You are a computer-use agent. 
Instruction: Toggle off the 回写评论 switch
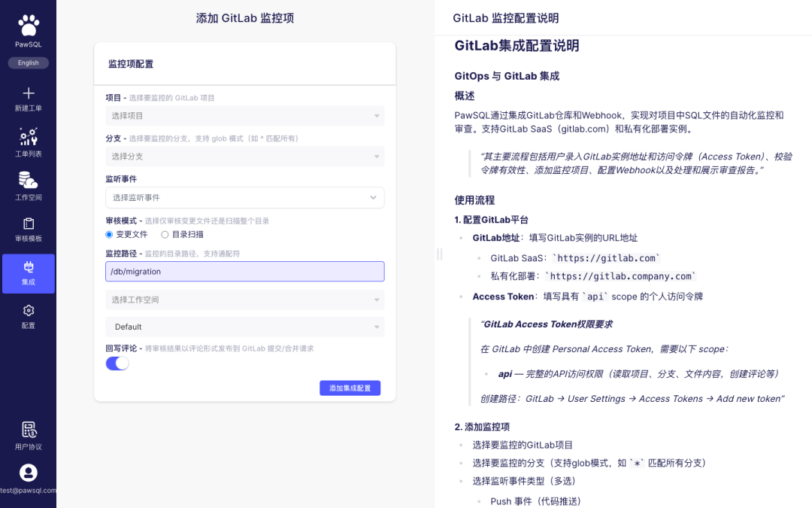(x=117, y=364)
